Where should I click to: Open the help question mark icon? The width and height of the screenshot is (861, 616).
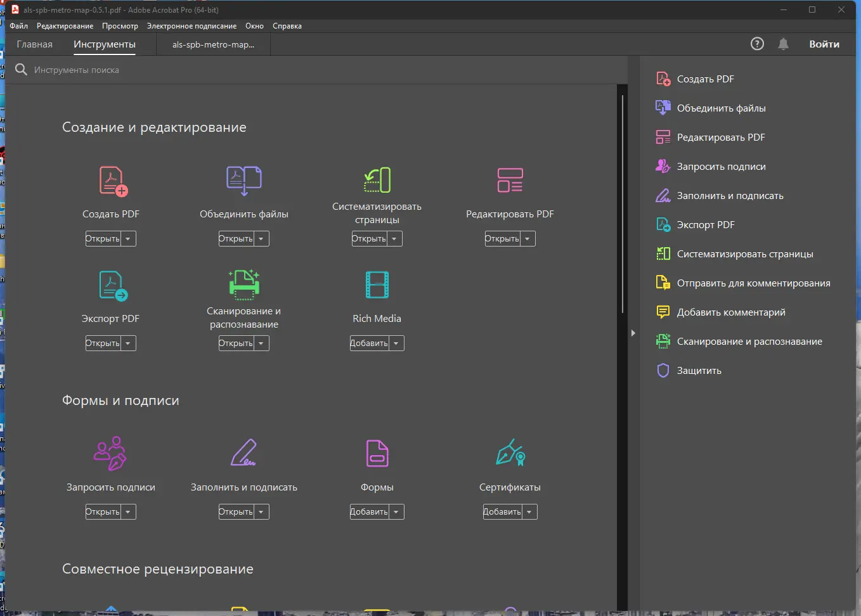pyautogui.click(x=757, y=44)
